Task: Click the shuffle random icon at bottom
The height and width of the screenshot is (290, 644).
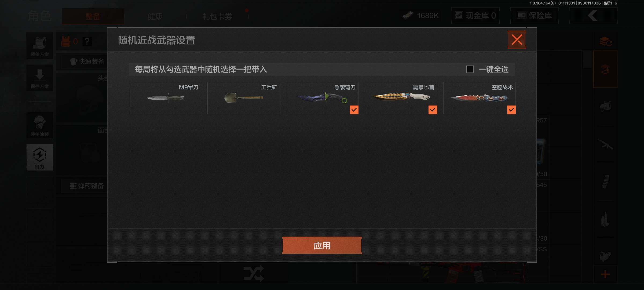Action: 254,273
